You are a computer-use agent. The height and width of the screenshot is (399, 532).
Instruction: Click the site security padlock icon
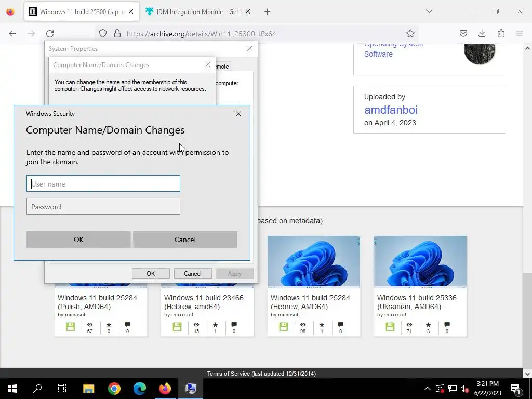click(117, 33)
